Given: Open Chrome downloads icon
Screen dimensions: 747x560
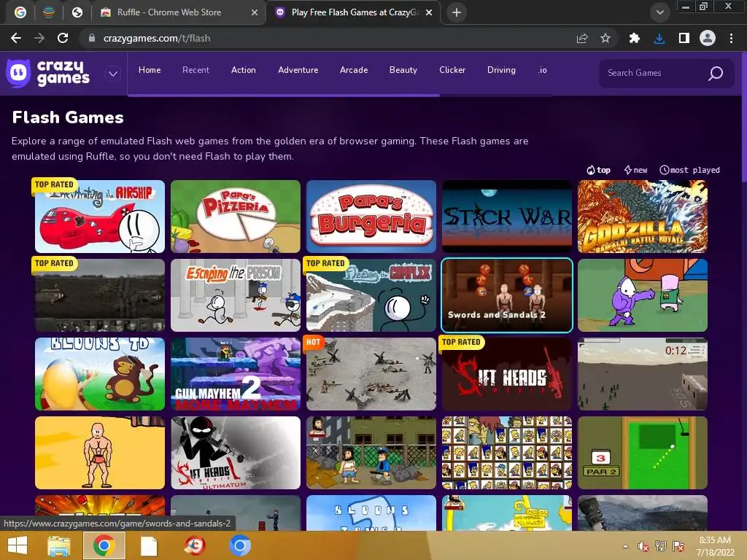Looking at the screenshot, I should pyautogui.click(x=659, y=38).
